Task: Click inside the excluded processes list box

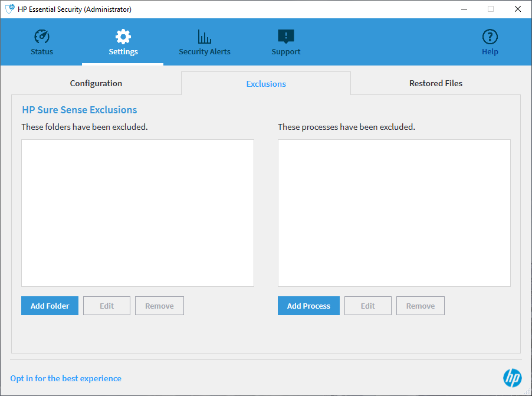Action: (394, 212)
